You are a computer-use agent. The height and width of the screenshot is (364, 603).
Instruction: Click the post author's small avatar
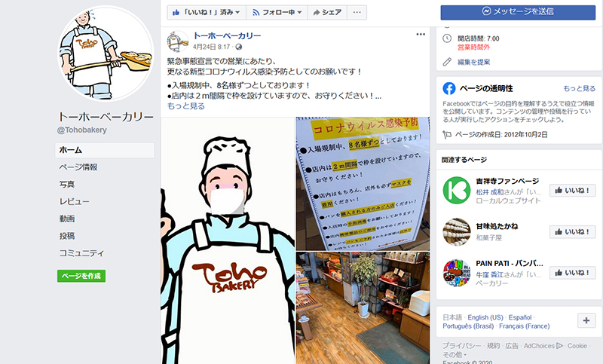click(x=178, y=41)
